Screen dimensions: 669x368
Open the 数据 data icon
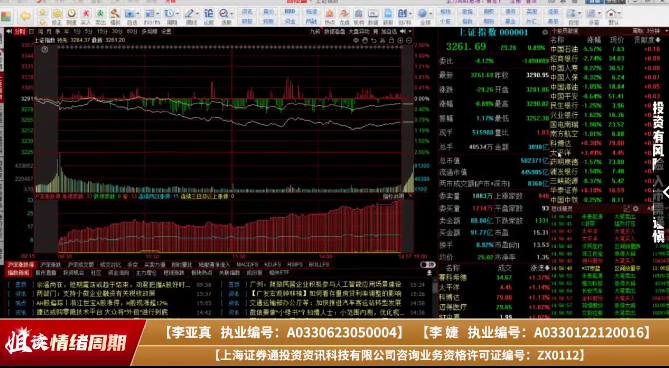click(373, 16)
